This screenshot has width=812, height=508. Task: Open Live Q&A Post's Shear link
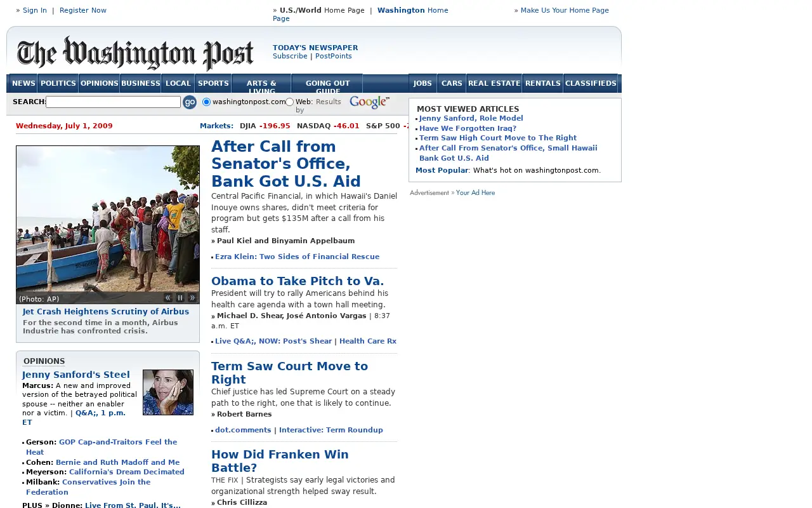click(x=273, y=341)
